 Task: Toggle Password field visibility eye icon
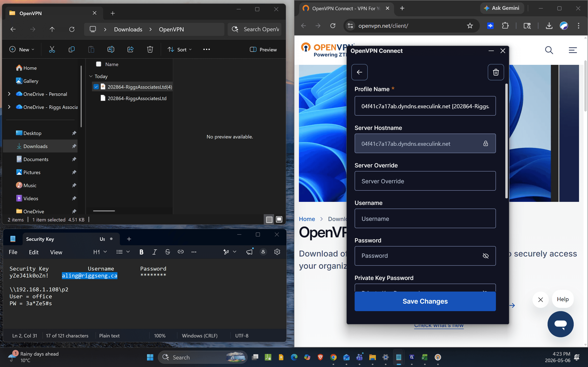[x=486, y=256]
